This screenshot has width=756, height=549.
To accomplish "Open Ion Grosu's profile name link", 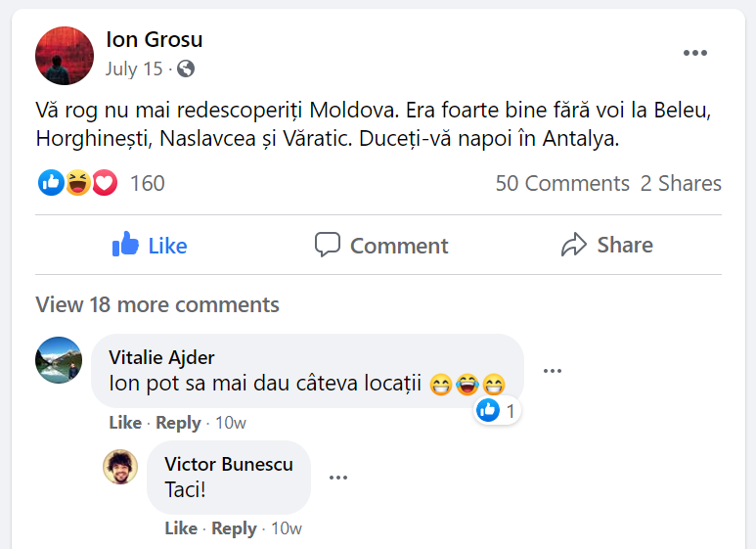I will point(155,40).
